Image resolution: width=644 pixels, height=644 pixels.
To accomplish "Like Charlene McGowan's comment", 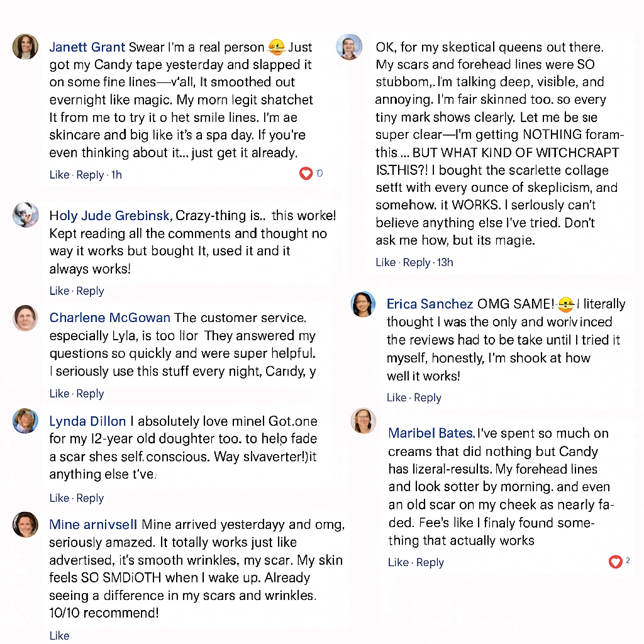I will point(59,394).
